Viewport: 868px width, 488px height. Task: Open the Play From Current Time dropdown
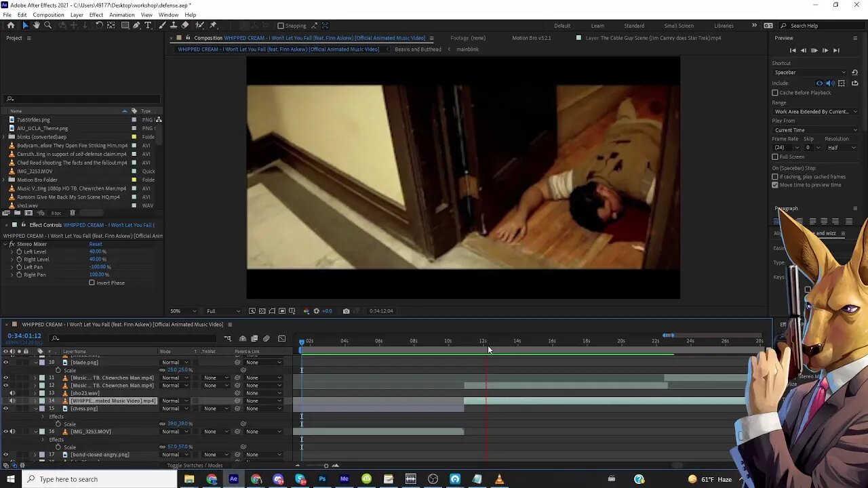(x=816, y=130)
